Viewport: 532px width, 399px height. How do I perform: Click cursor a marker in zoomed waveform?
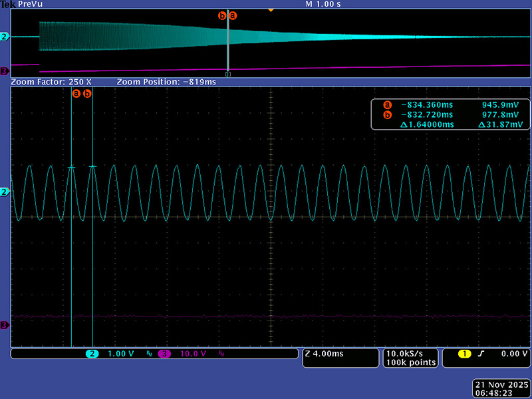click(76, 94)
